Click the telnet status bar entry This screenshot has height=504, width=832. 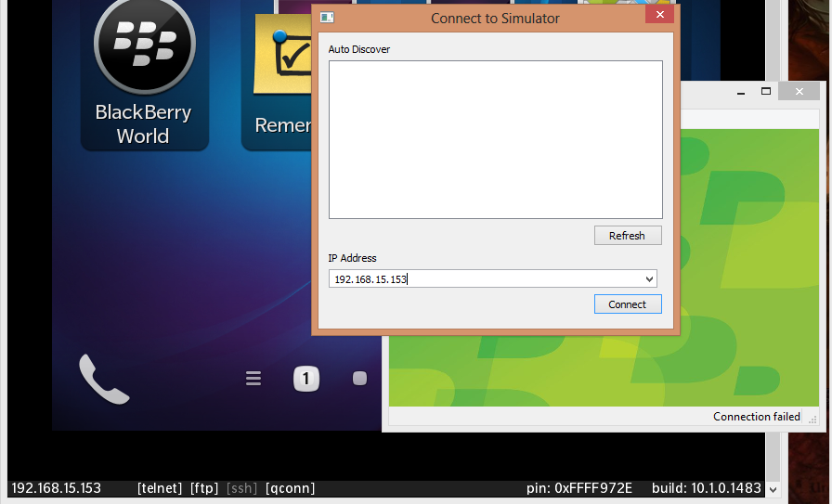160,488
